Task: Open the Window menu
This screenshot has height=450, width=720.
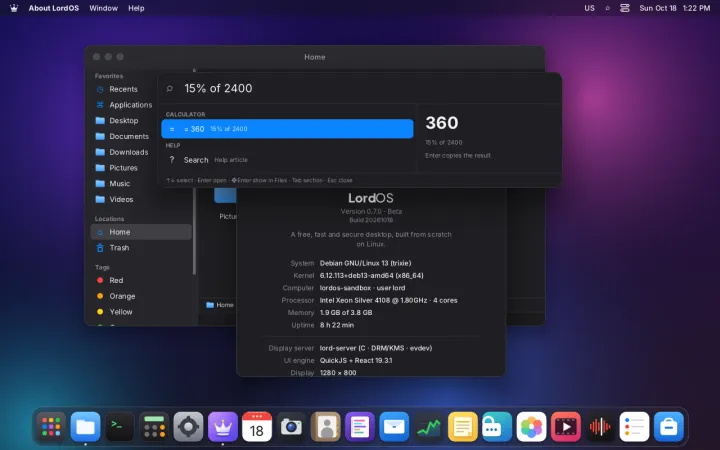Action: coord(103,8)
